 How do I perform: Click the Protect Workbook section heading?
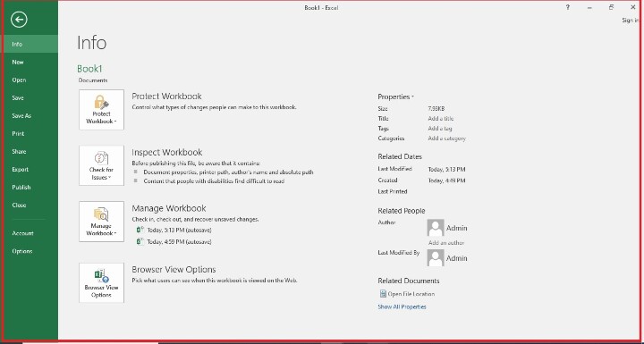[166, 96]
